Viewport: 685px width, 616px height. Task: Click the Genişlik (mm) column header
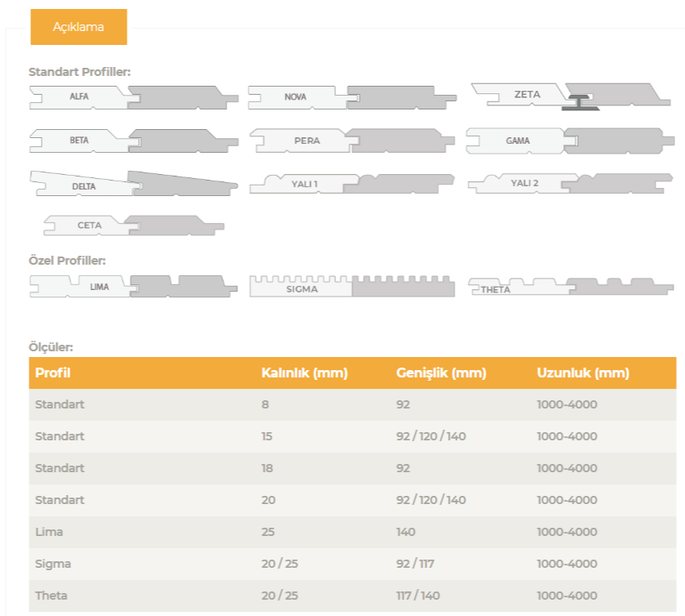(441, 373)
